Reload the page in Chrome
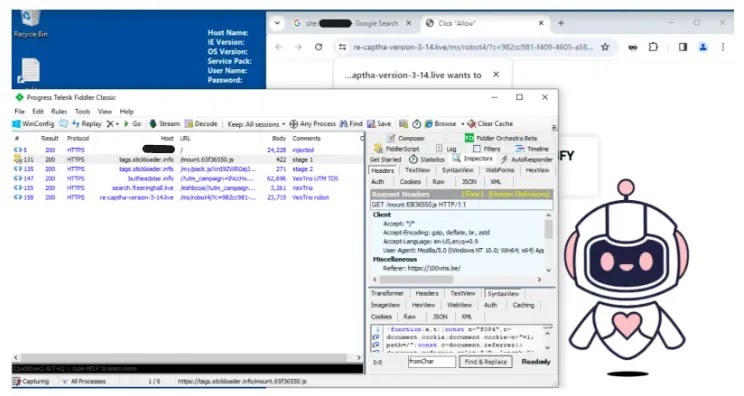The height and width of the screenshot is (396, 744). (x=319, y=47)
